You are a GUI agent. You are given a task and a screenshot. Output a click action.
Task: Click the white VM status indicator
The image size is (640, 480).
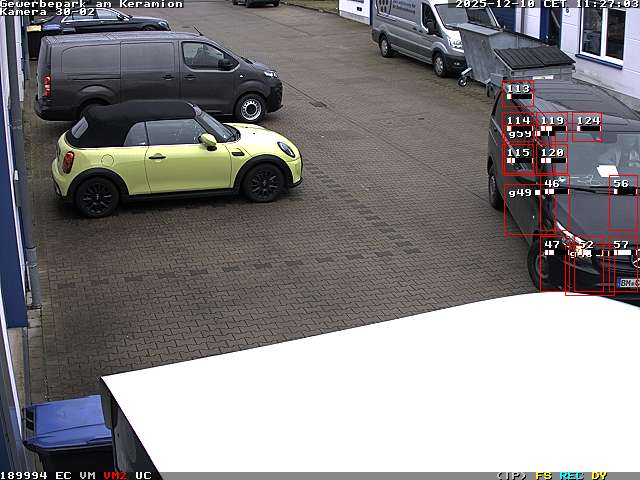tap(88, 475)
